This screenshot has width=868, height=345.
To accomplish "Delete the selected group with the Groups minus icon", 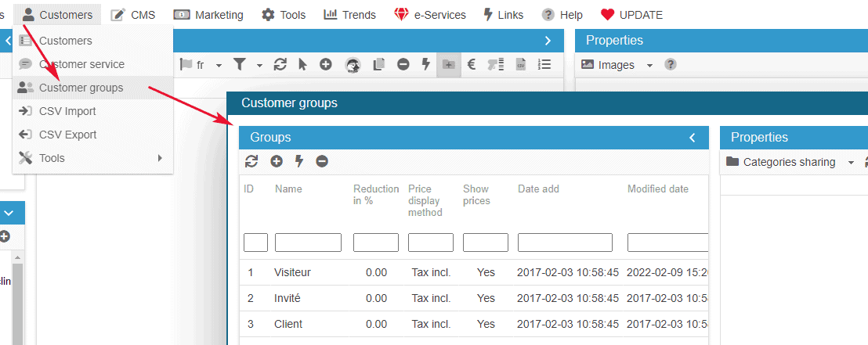I will tap(322, 161).
